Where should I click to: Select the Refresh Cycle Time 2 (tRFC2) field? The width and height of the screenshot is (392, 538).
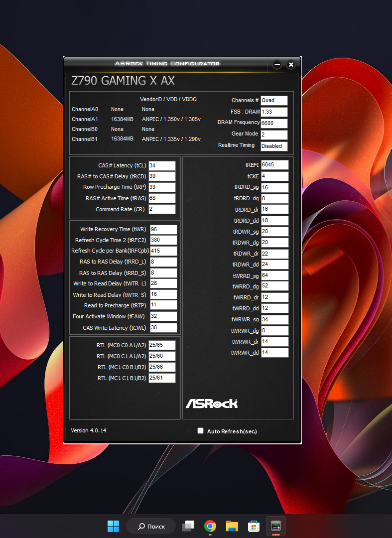(x=163, y=240)
